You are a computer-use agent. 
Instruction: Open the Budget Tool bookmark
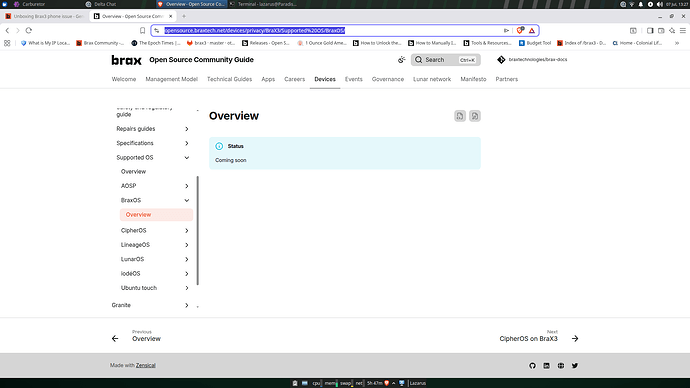(x=535, y=43)
